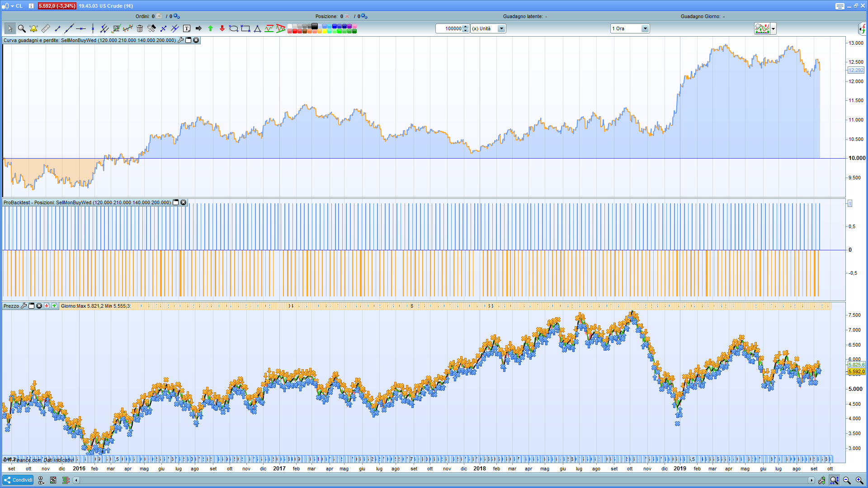Click the Condividi share button
Viewport: 868px width, 488px height.
[x=18, y=480]
